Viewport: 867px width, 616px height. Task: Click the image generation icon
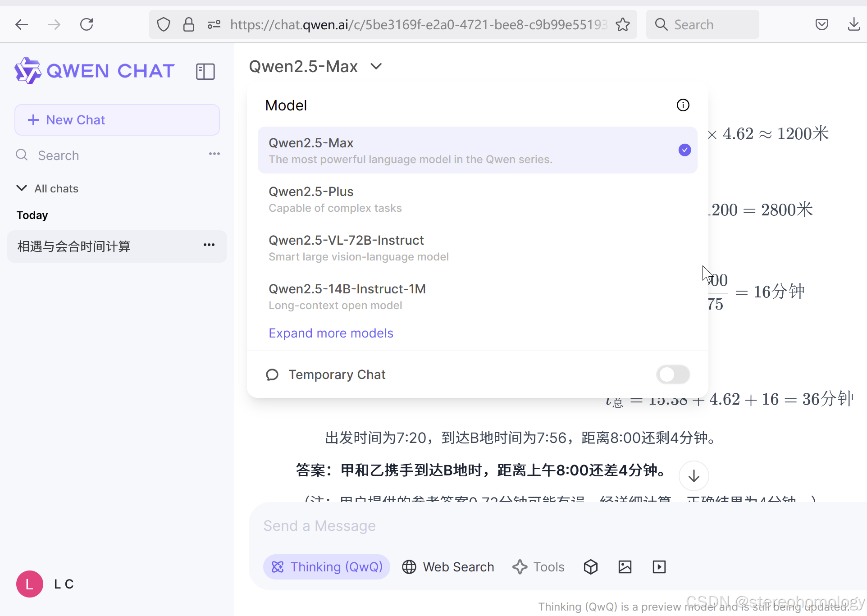(625, 567)
